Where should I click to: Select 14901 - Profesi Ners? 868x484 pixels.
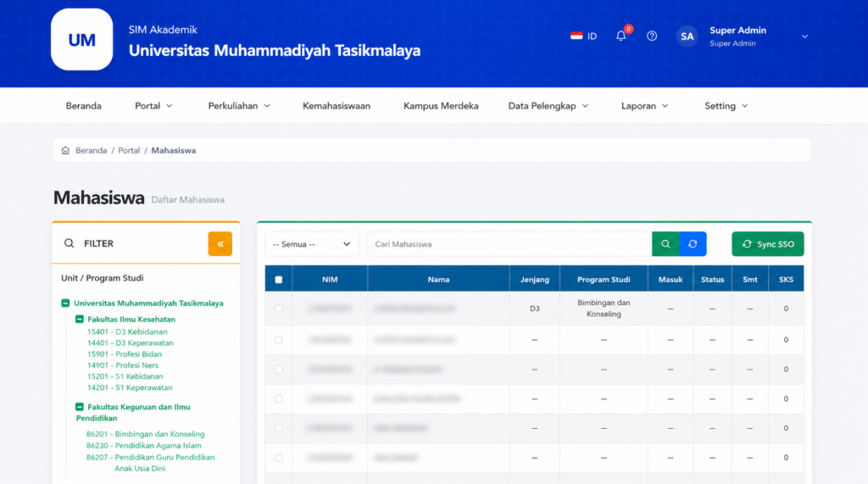(x=123, y=365)
